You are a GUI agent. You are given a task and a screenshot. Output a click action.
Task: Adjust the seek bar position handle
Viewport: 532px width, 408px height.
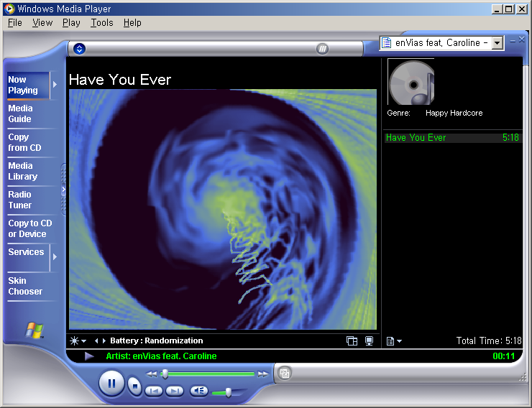click(165, 374)
